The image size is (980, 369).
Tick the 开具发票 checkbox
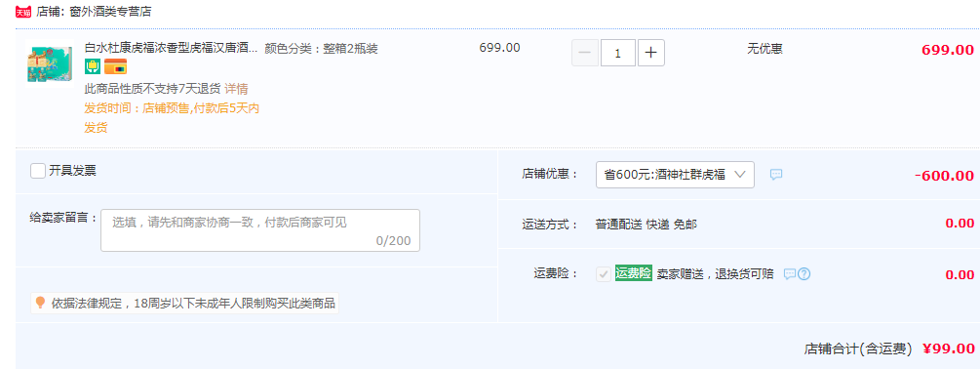pyautogui.click(x=38, y=171)
